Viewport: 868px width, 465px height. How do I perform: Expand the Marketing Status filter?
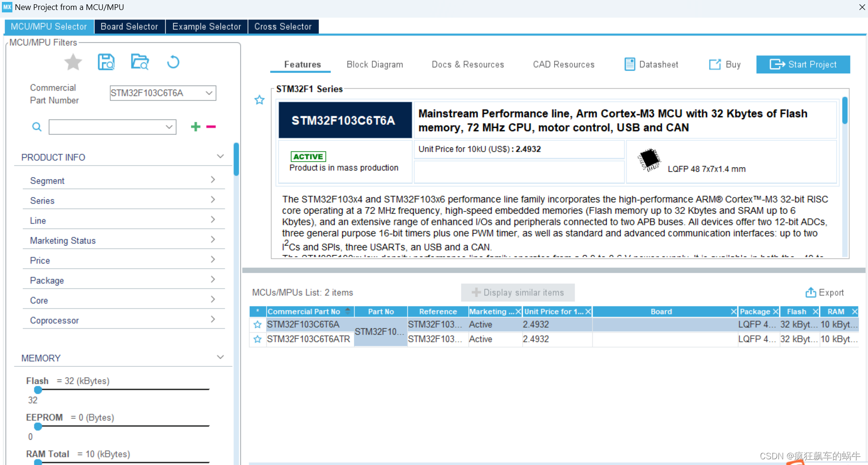click(213, 240)
